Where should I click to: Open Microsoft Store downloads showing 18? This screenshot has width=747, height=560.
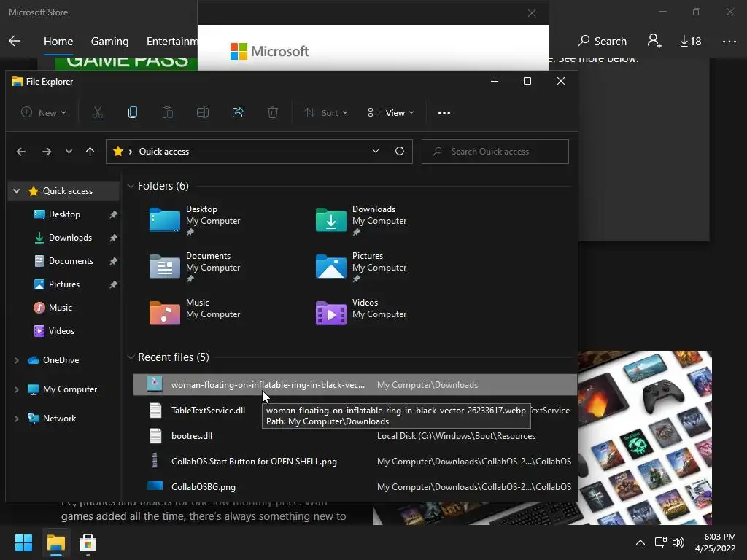pyautogui.click(x=690, y=42)
